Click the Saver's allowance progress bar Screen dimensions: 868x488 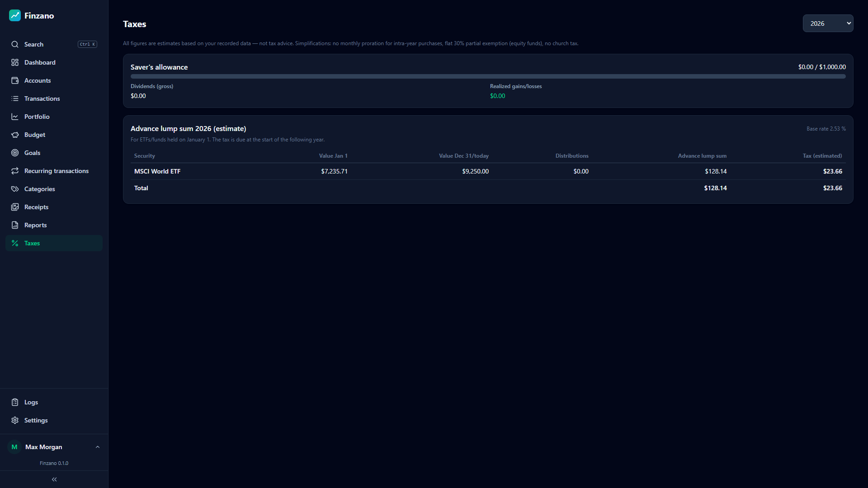click(x=488, y=76)
